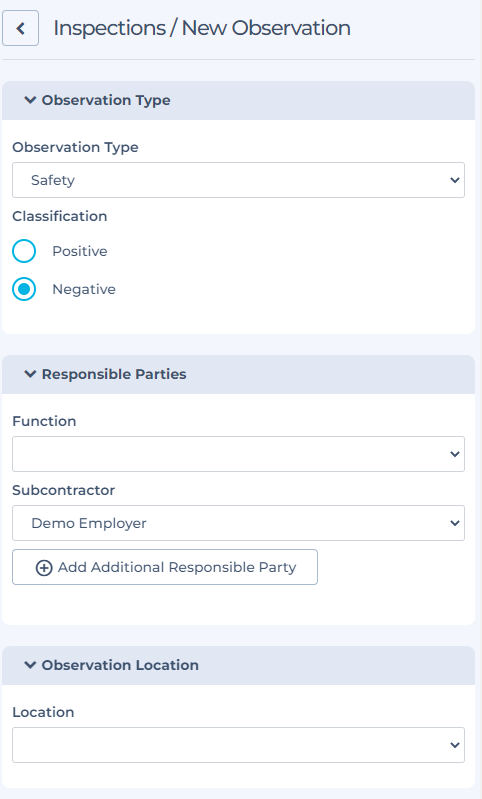The height and width of the screenshot is (799, 482).
Task: Collapse the Observation Type section chevron
Action: pyautogui.click(x=31, y=100)
